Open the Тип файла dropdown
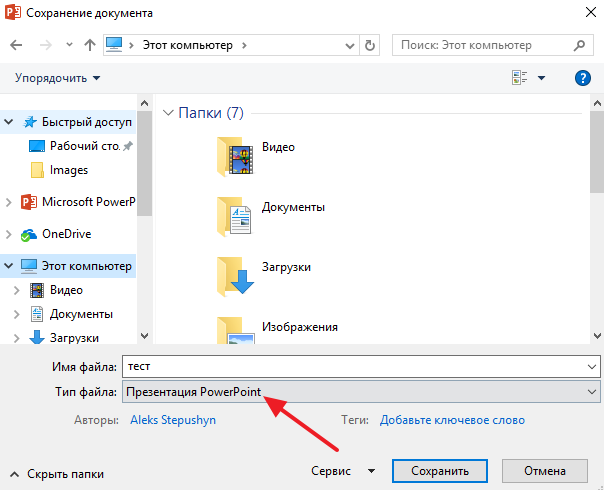The width and height of the screenshot is (604, 490). (361, 391)
